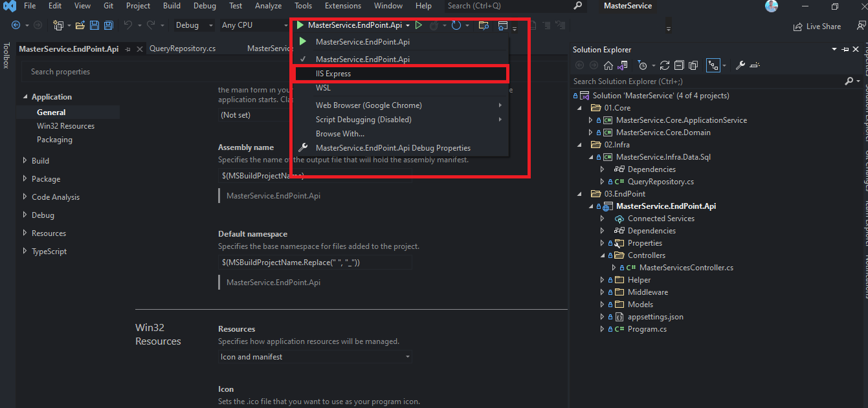The image size is (868, 408).
Task: Click the user account avatar
Action: tap(771, 6)
